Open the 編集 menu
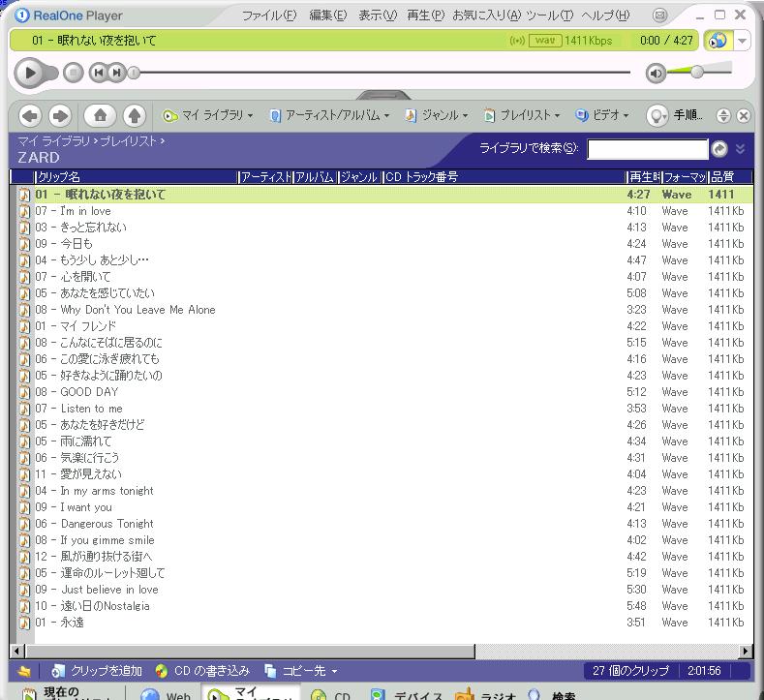The width and height of the screenshot is (764, 700). pos(328,15)
